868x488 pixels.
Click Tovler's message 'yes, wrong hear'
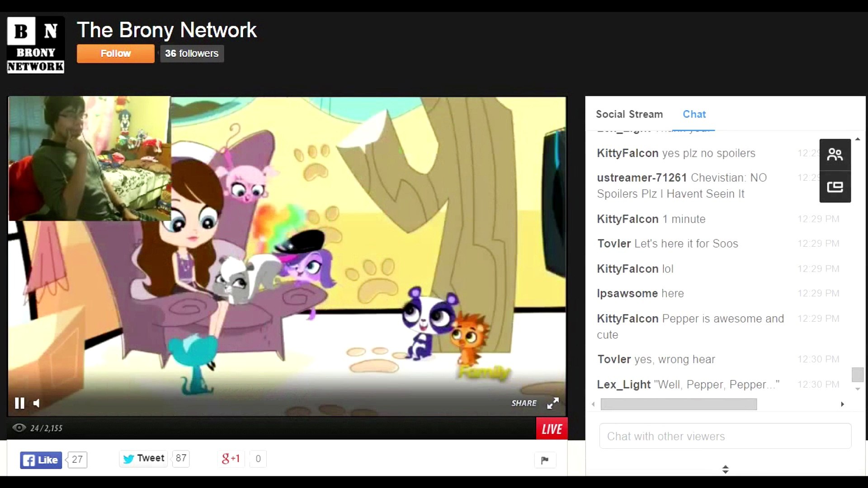(x=675, y=359)
